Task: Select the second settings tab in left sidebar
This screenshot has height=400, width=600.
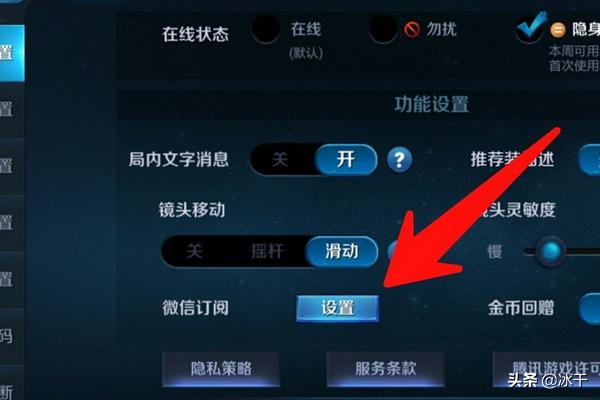Action: click(12, 109)
